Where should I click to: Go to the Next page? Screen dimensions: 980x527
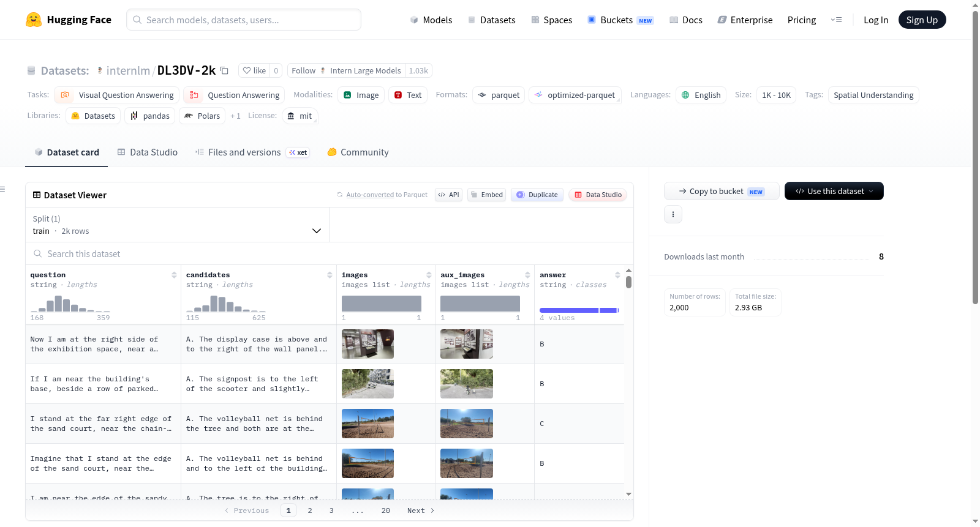click(421, 510)
